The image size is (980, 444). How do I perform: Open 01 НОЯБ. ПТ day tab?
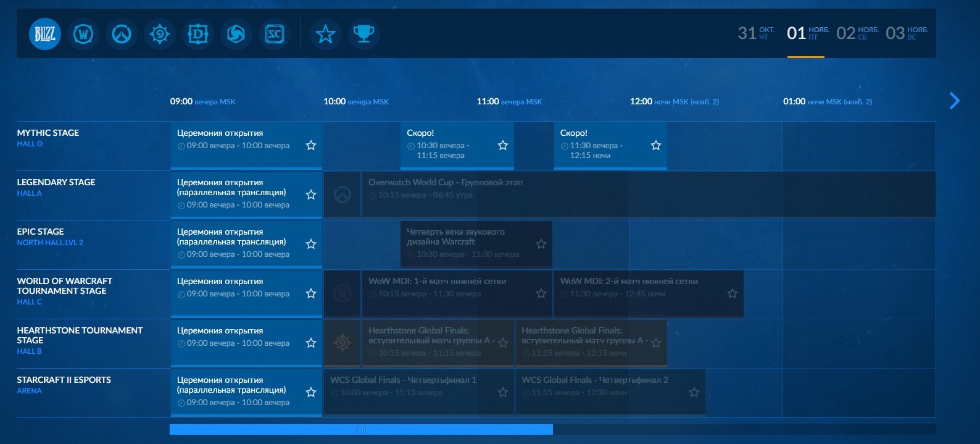point(808,33)
